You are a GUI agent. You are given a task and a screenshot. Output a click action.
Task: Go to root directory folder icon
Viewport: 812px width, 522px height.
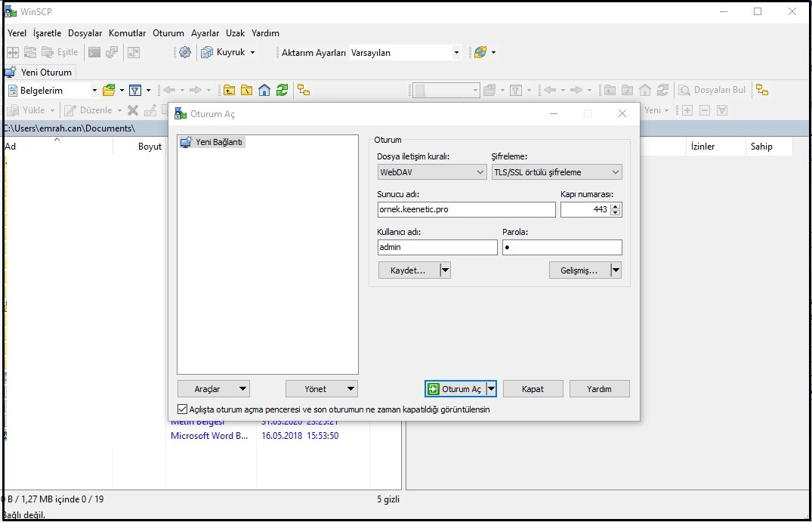click(x=246, y=90)
